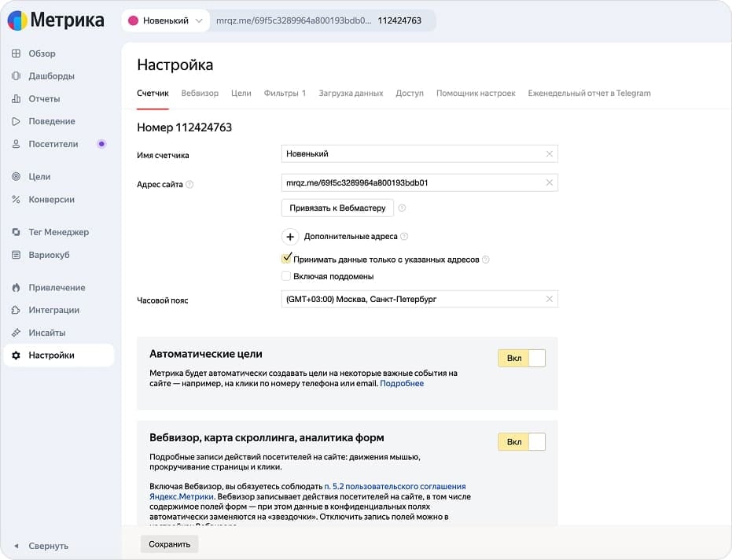732x560 pixels.
Task: Add address with the plus button
Action: (290, 237)
